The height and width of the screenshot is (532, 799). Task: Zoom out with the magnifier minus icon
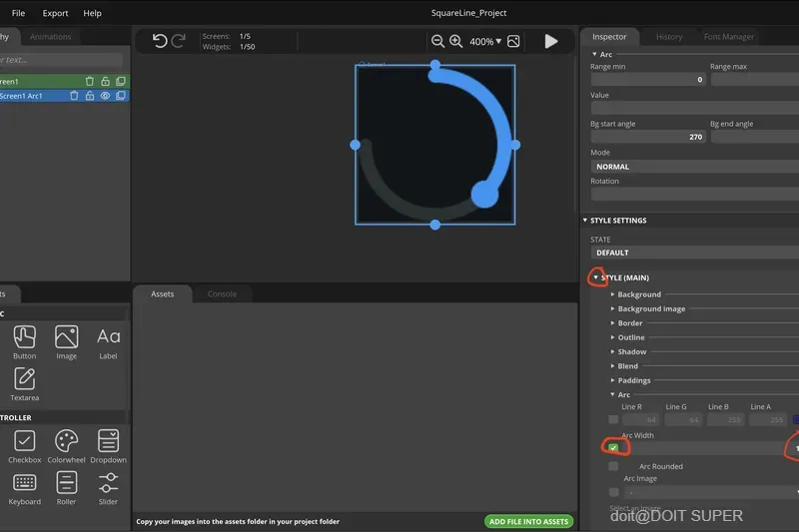(437, 41)
